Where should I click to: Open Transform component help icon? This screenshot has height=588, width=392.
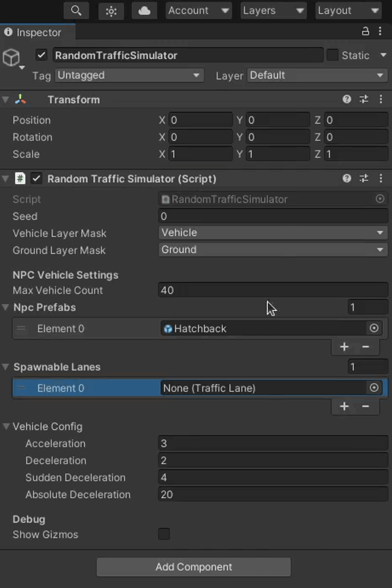(x=346, y=99)
